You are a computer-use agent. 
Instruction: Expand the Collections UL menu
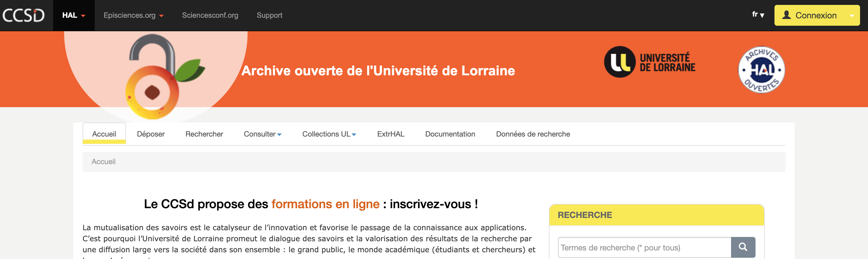(x=329, y=134)
